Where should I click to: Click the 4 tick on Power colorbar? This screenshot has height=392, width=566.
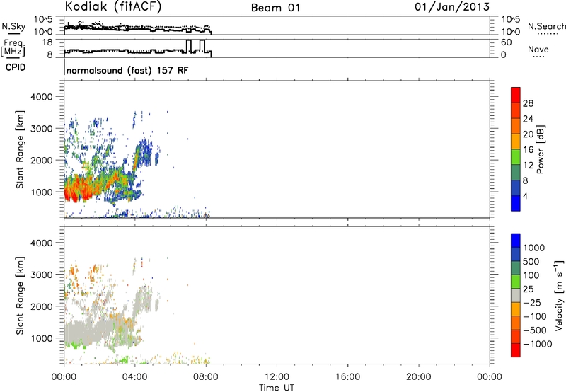[526, 196]
